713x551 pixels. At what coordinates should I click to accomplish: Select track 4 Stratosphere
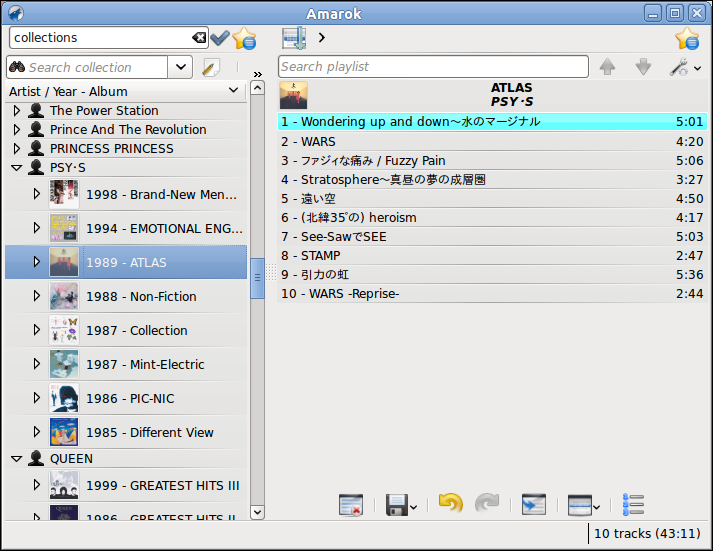point(492,180)
